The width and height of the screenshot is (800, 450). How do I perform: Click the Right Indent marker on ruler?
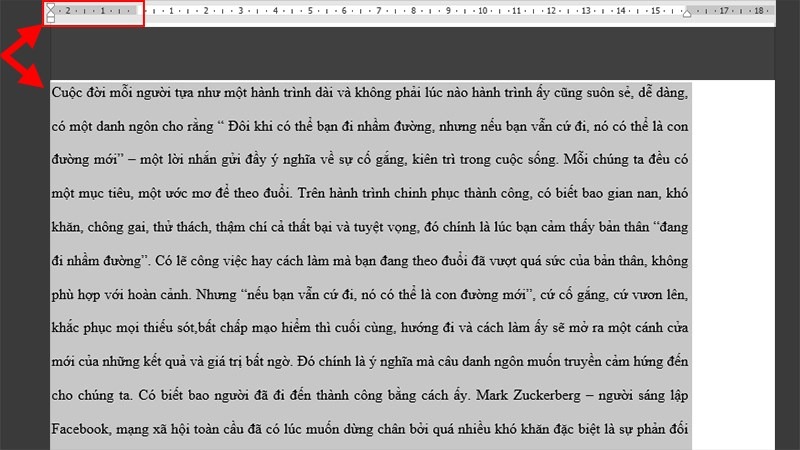[687, 13]
